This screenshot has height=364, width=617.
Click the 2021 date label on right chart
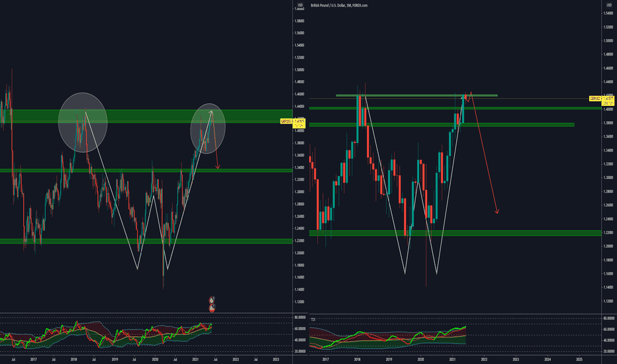[x=452, y=359]
